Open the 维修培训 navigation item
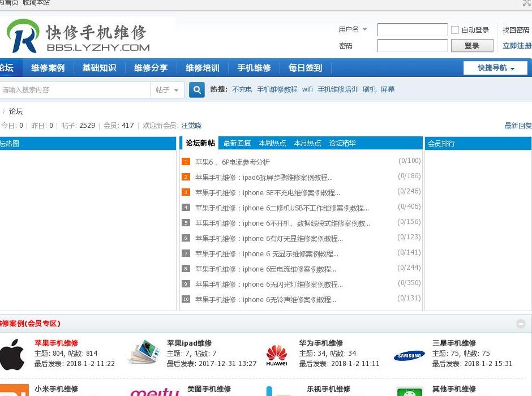Viewport: 532px width, 396px height. click(x=202, y=68)
